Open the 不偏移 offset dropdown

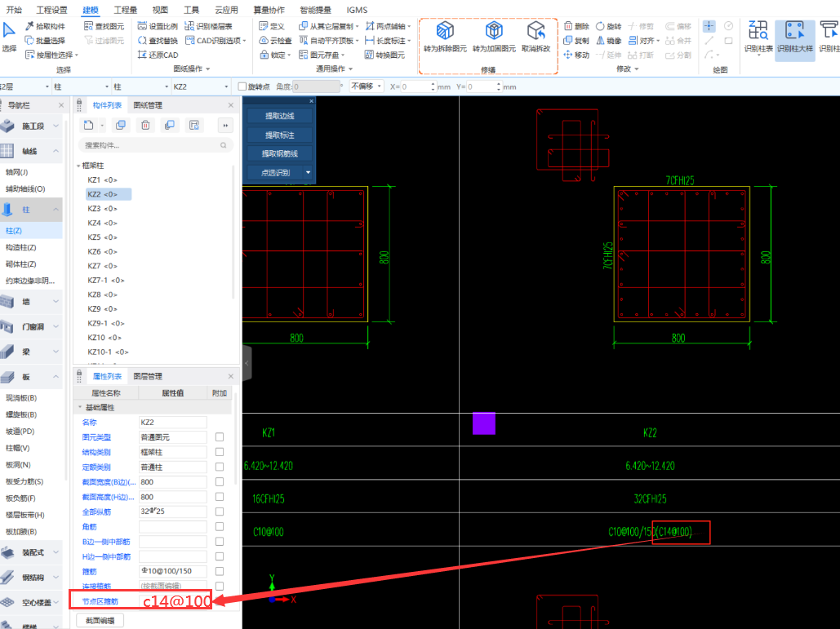pyautogui.click(x=367, y=86)
